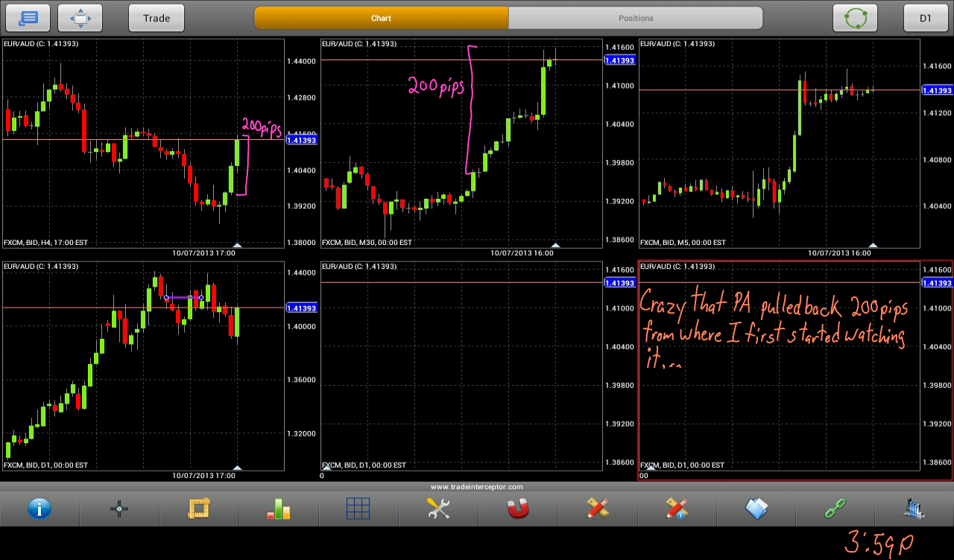Screen dimensions: 954x560
Task: Select the M5 EUR/AUD chart panel
Action: (x=780, y=143)
